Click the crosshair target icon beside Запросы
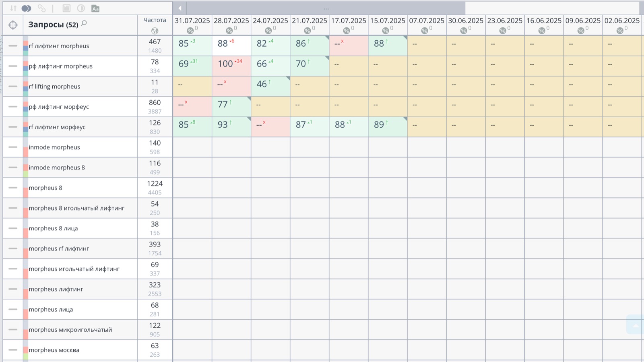This screenshot has height=362, width=644. click(x=13, y=25)
